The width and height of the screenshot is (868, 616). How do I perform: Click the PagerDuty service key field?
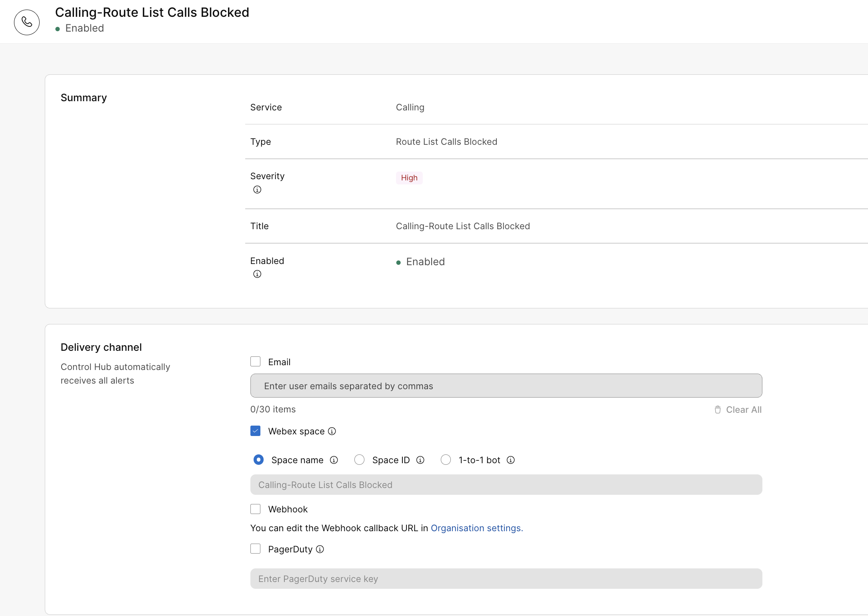[506, 578]
